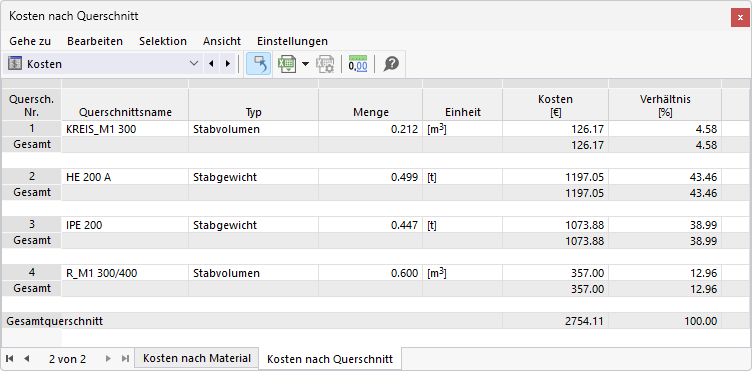752x371 pixels.
Task: Click the 2 von 2 page indicator
Action: click(x=68, y=359)
